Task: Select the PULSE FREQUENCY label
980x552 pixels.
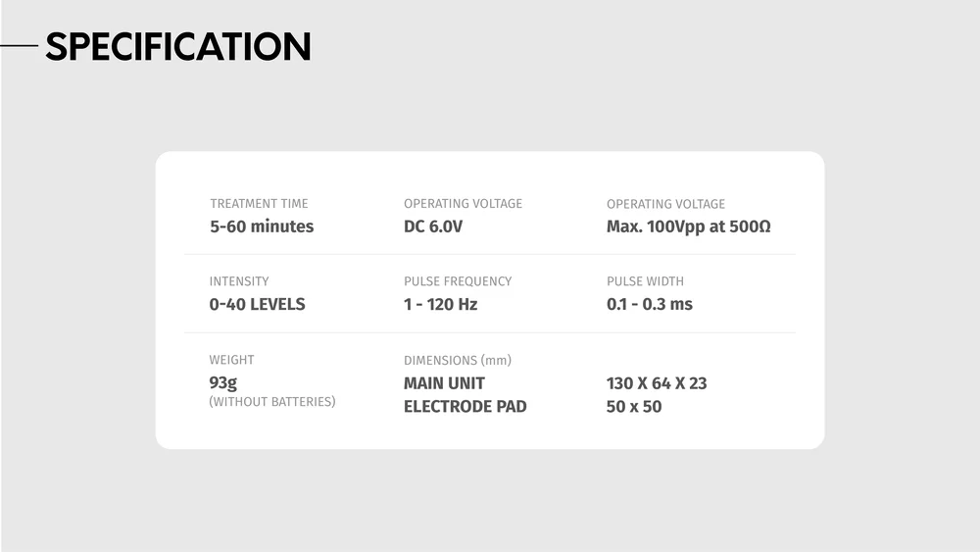Action: [x=458, y=281]
